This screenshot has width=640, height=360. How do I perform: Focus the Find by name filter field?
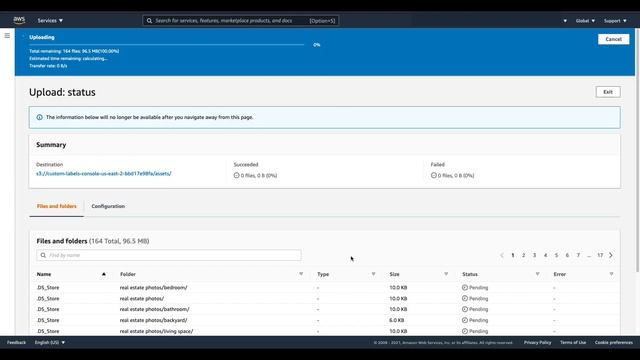[169, 255]
